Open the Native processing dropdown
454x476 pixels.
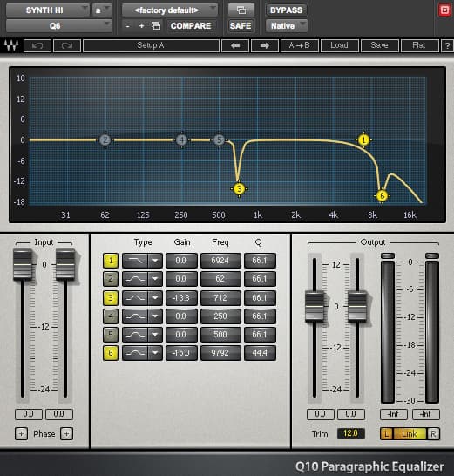tap(287, 26)
